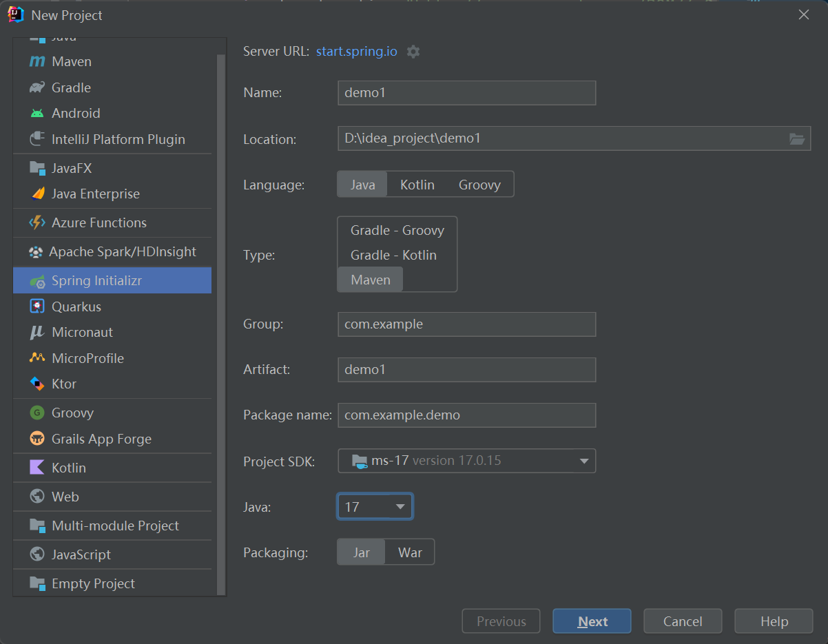Click the Next button
Screen dimensions: 828x644
point(592,621)
